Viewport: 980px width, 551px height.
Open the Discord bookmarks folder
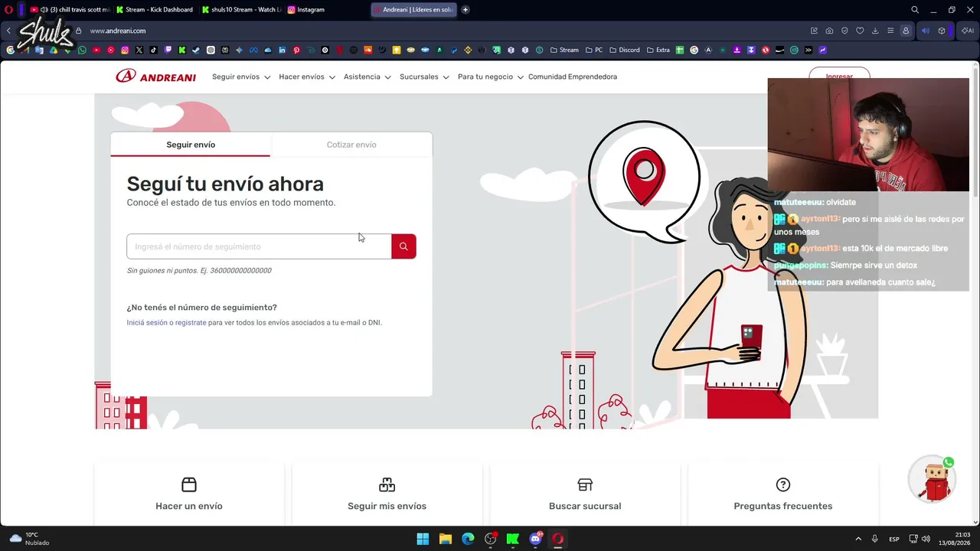pyautogui.click(x=625, y=51)
